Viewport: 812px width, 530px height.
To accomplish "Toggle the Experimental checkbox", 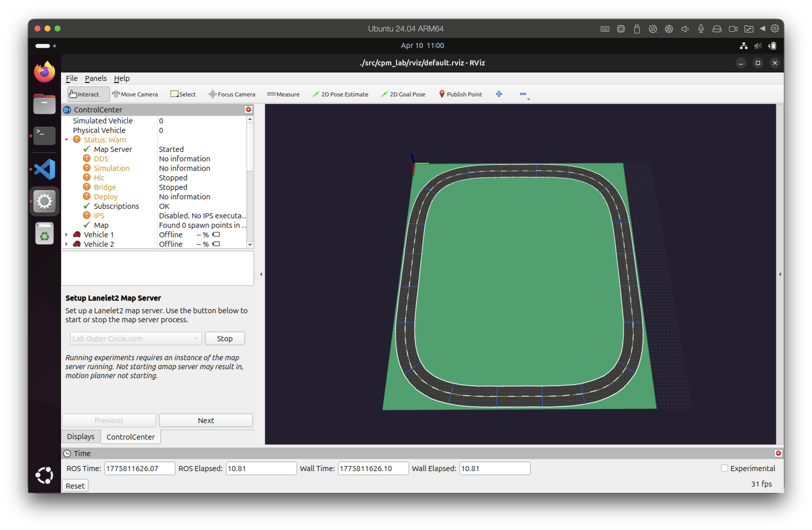I will [724, 468].
